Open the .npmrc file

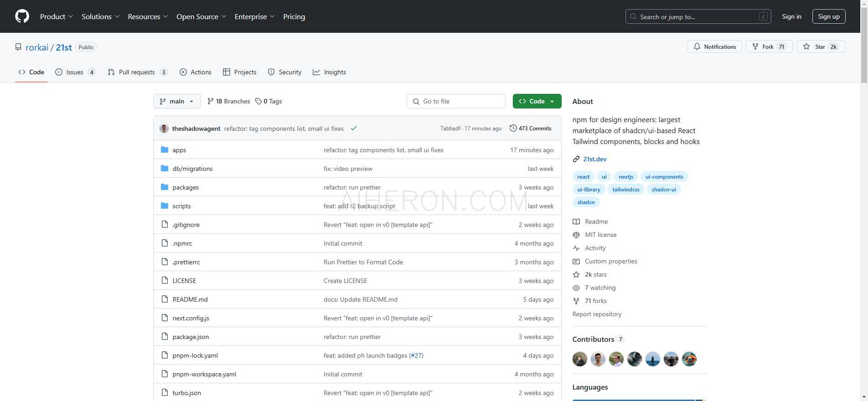click(182, 243)
